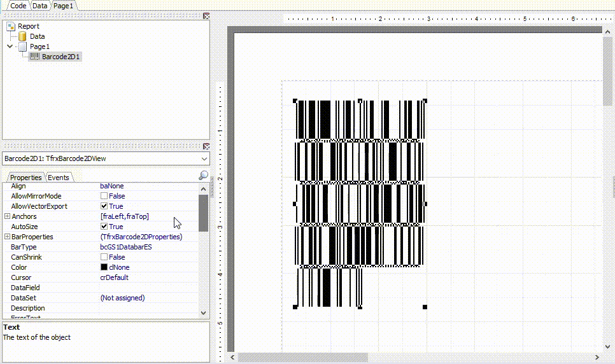This screenshot has width=615, height=364.
Task: Toggle the CanShrink checkbox
Action: 104,257
